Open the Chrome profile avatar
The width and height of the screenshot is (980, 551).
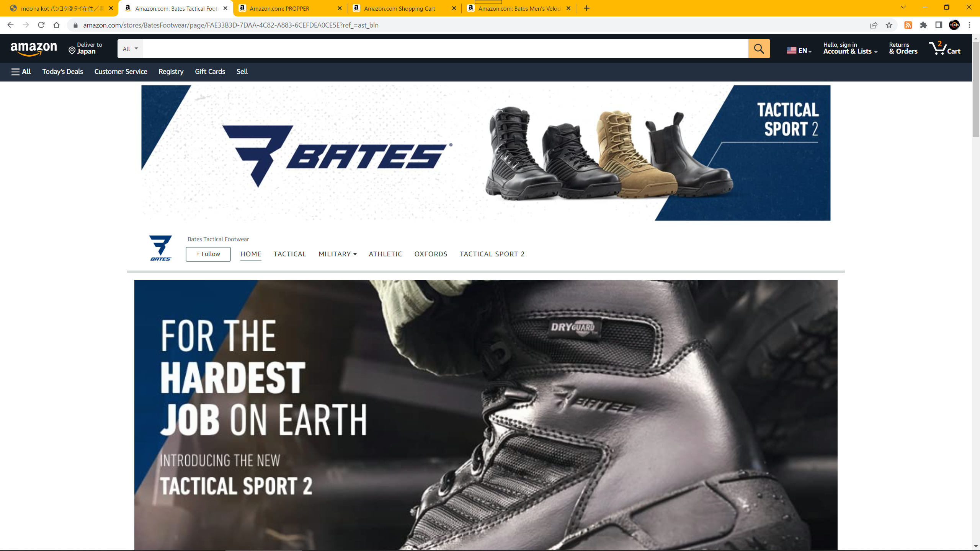click(954, 25)
